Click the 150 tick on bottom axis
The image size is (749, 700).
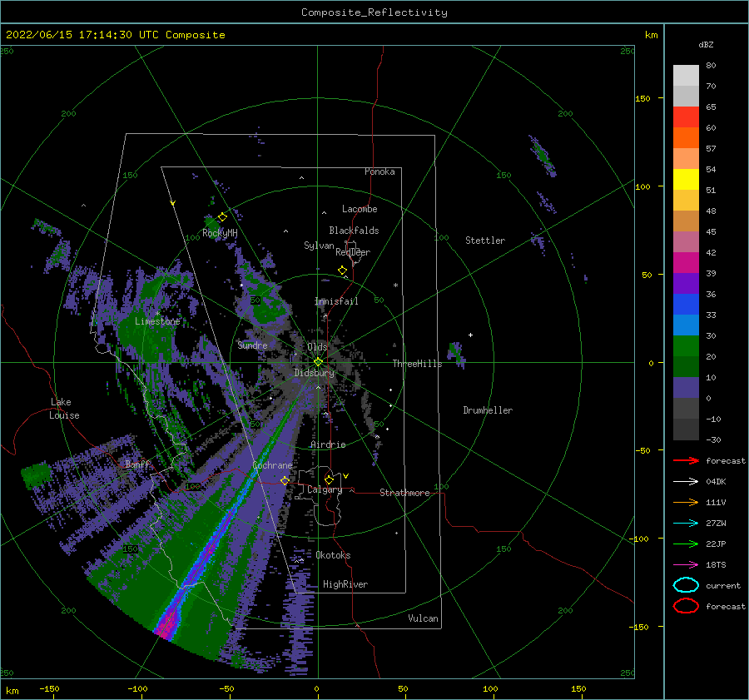578,688
